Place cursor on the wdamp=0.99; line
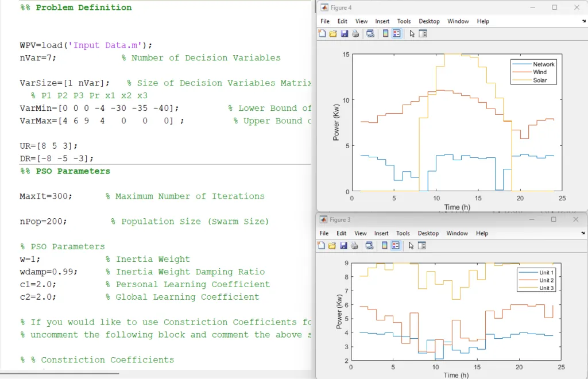The width and height of the screenshot is (588, 379). 48,272
